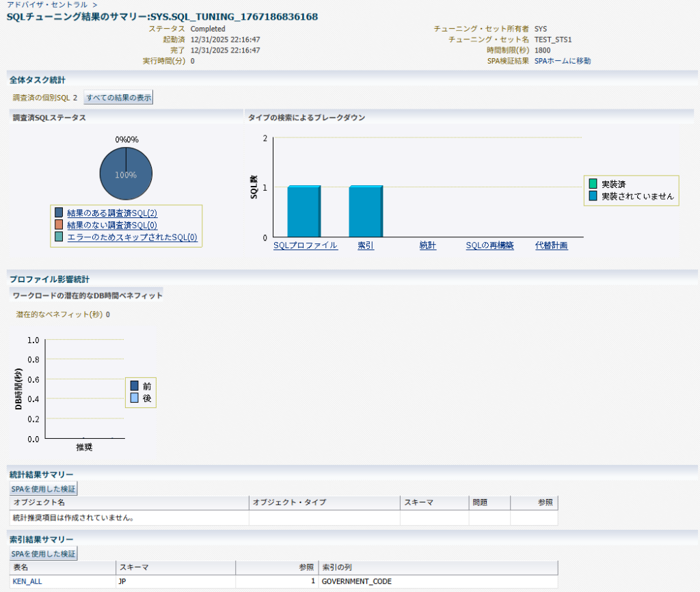Image resolution: width=700 pixels, height=592 pixels.
Task: Open エラーのためスキップされたSQL(0) link
Action: (x=132, y=237)
